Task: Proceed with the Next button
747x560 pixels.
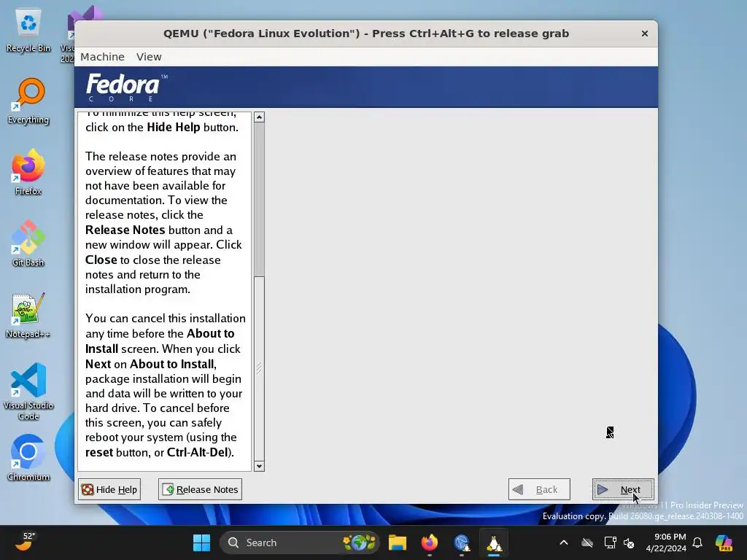Action: 623,489
